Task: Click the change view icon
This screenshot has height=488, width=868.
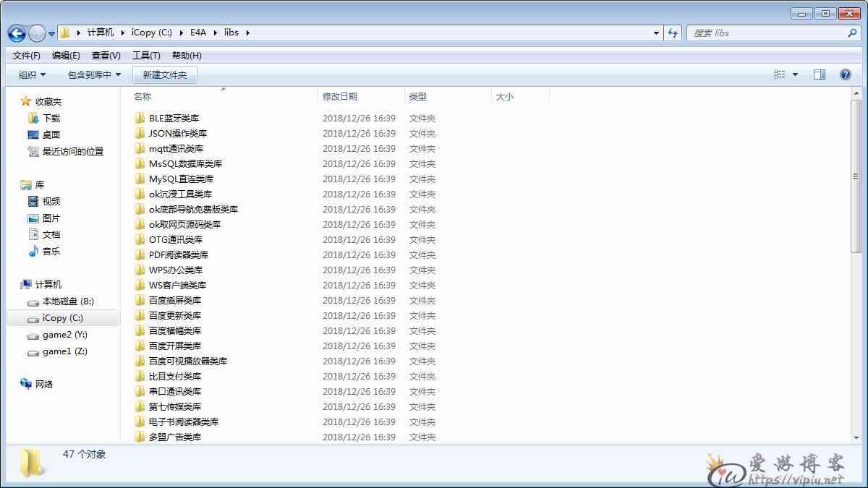Action: 780,74
